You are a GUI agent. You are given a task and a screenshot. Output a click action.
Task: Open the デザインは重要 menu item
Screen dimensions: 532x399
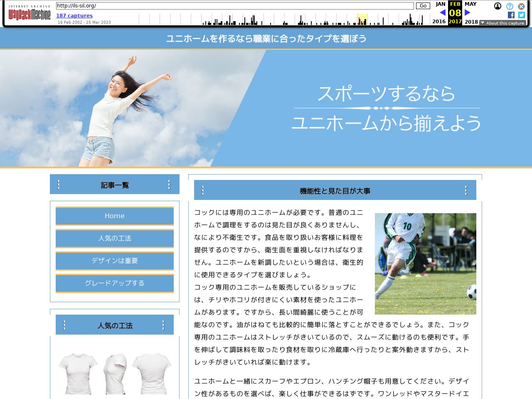(x=115, y=261)
